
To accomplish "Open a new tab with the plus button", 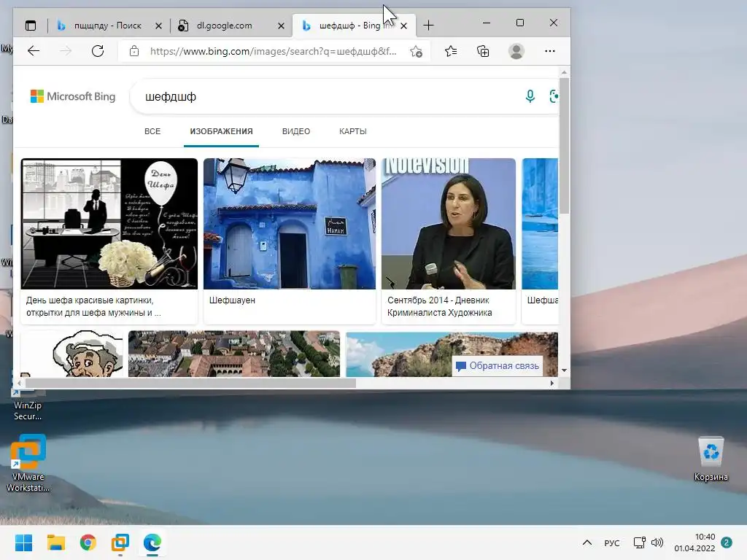I will [428, 26].
